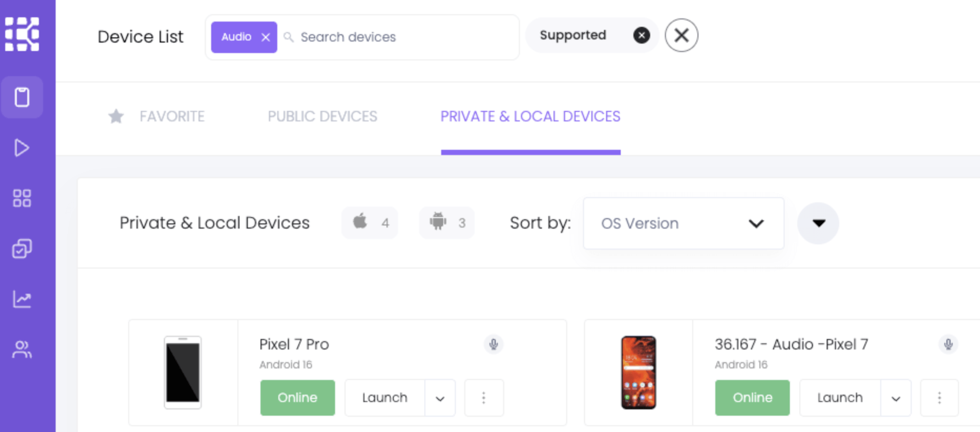This screenshot has height=432, width=980.
Task: Open the three-dot menu on Pixel 7 Pro
Action: click(484, 398)
